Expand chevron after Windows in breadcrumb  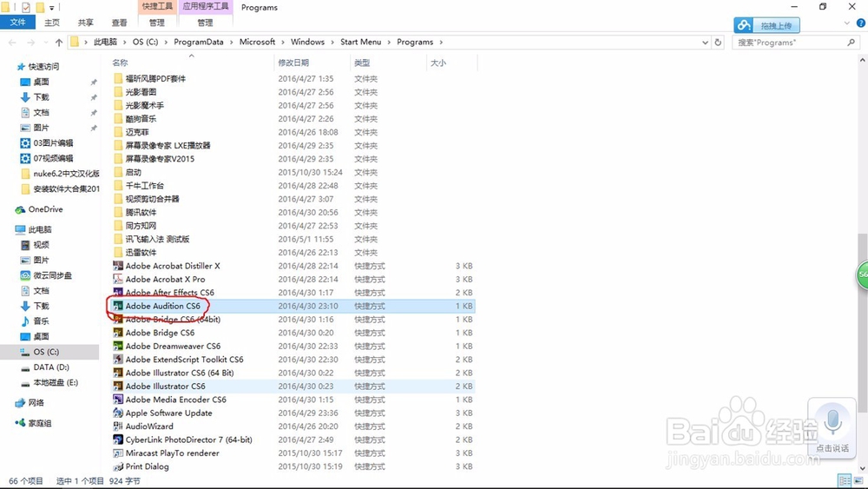point(332,42)
